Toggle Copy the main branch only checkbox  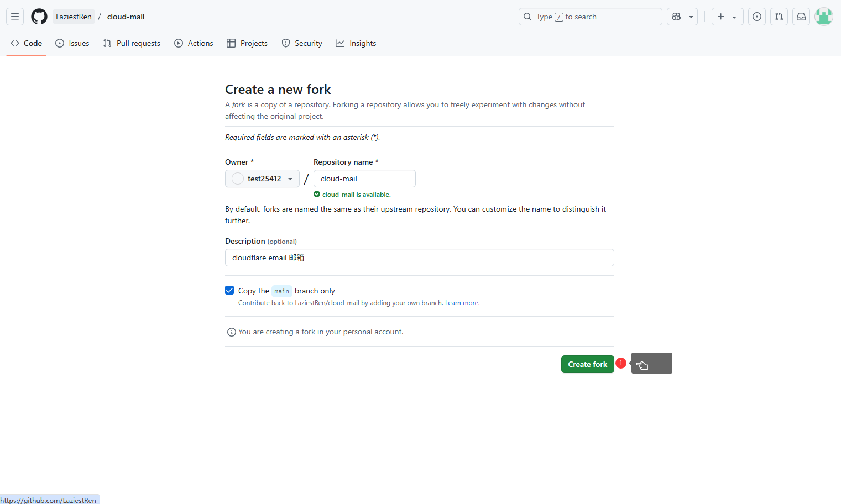229,291
